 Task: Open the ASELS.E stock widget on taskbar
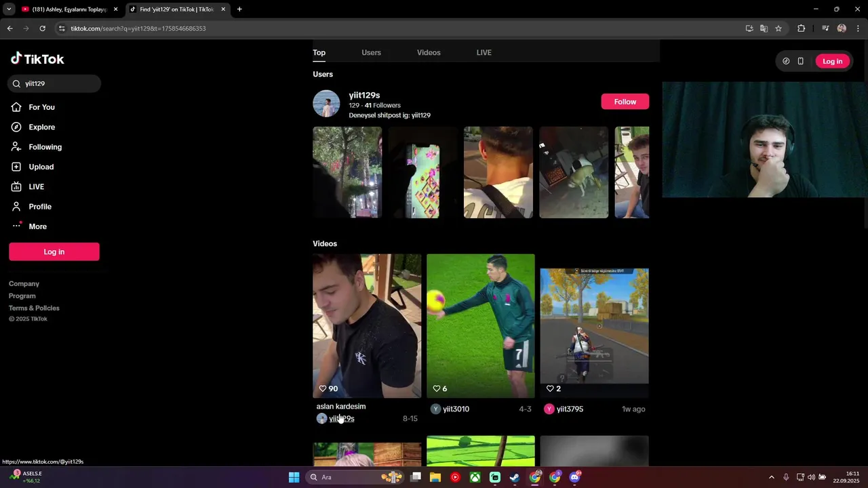(26, 477)
